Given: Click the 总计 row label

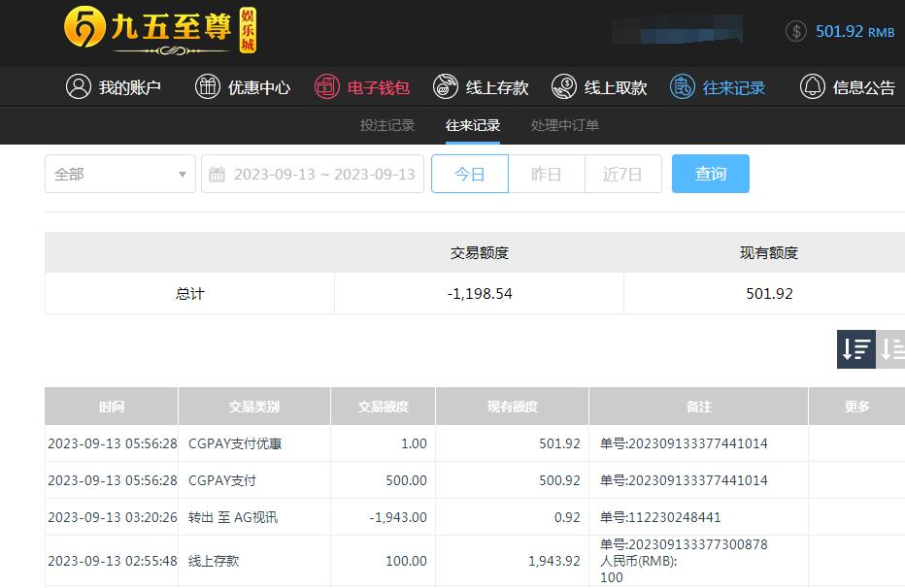Looking at the screenshot, I should pos(190,293).
